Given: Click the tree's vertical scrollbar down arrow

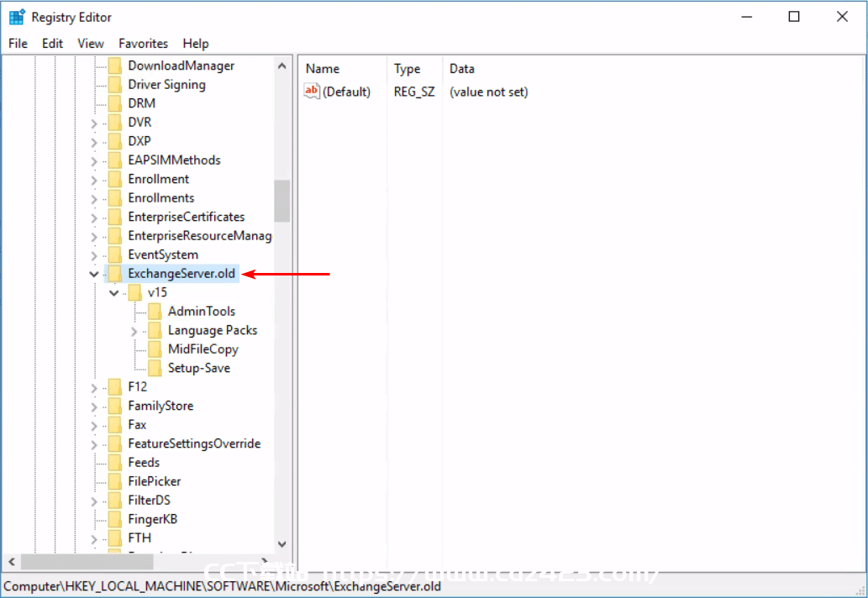Looking at the screenshot, I should pos(281,544).
